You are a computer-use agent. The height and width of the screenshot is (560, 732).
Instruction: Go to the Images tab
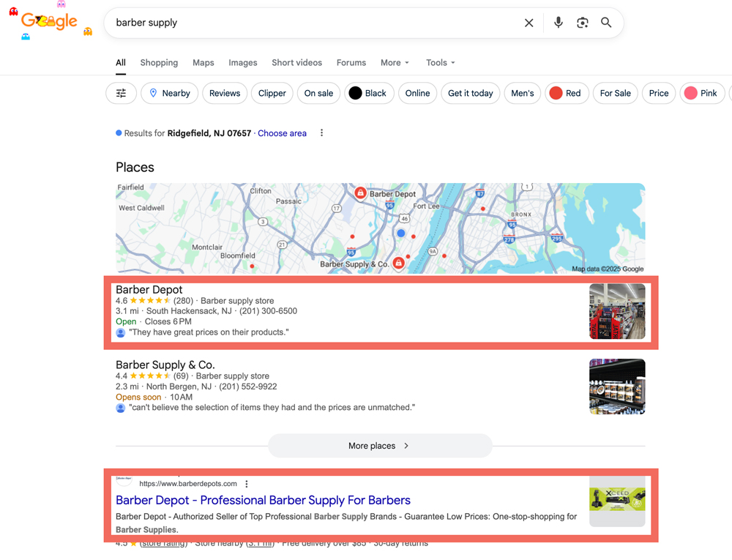coord(242,63)
